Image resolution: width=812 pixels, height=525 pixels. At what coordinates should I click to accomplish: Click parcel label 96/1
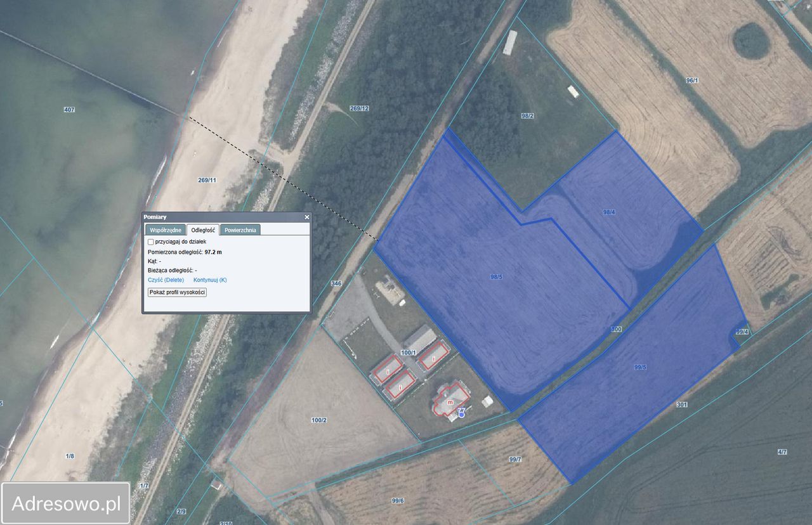[x=692, y=81]
